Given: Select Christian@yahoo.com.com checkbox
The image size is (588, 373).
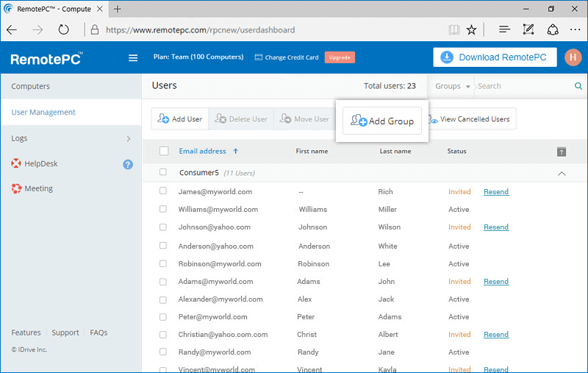Looking at the screenshot, I should [162, 334].
